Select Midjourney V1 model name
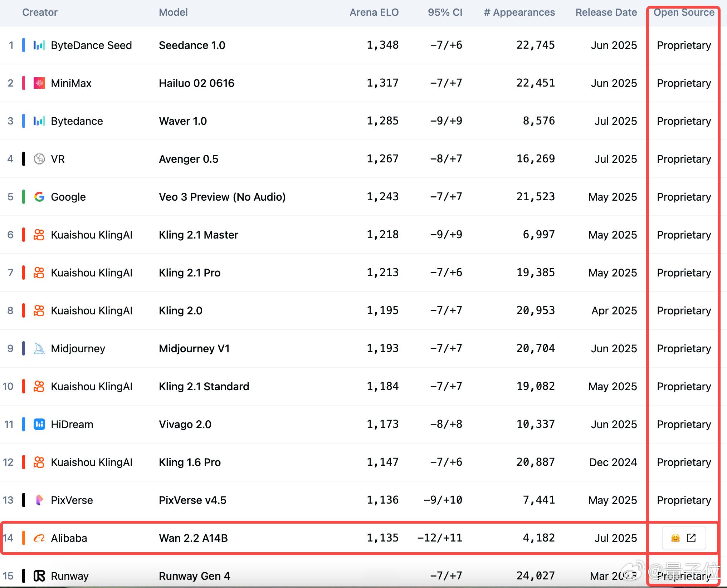The width and height of the screenshot is (727, 588). pos(194,349)
